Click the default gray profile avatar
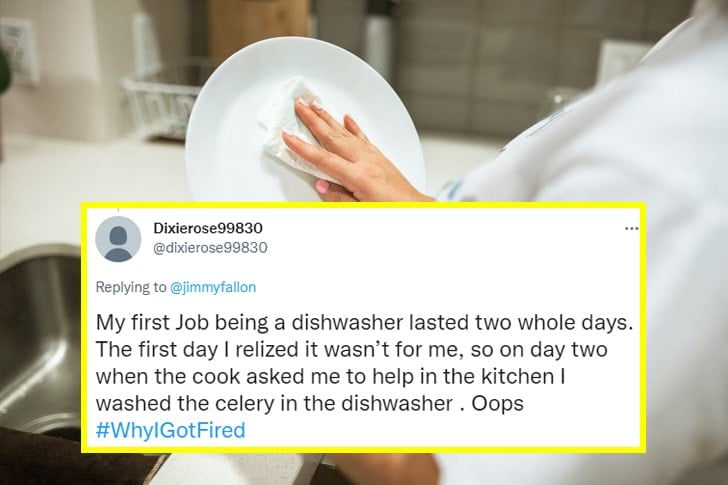Screen dimensions: 728x485 [x=118, y=239]
